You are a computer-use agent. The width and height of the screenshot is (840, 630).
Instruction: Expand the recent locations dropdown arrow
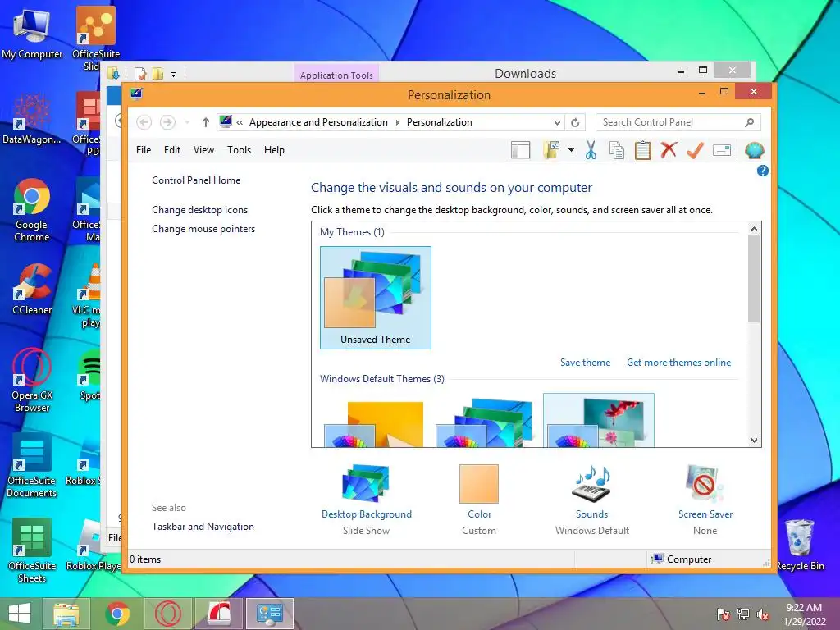(187, 122)
